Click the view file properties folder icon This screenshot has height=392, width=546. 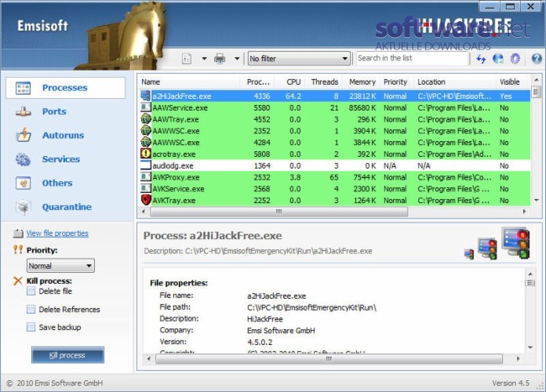[18, 234]
